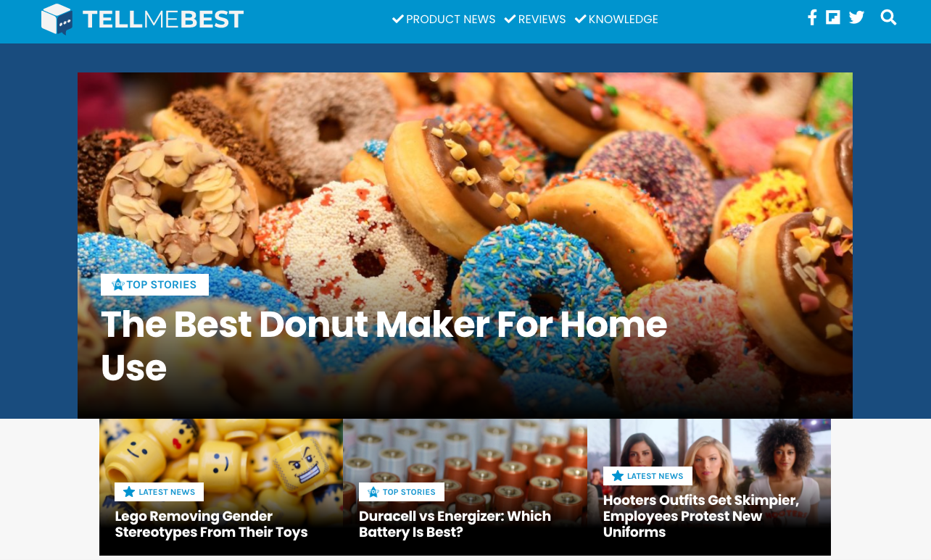Click the Top Stories label on donut banner
This screenshot has width=931, height=560.
coord(161,285)
